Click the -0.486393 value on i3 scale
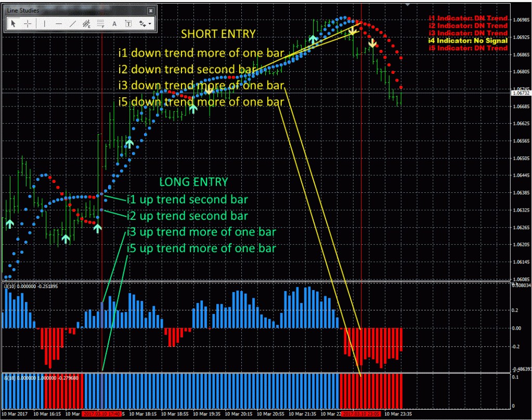532x420 pixels. [x=521, y=369]
